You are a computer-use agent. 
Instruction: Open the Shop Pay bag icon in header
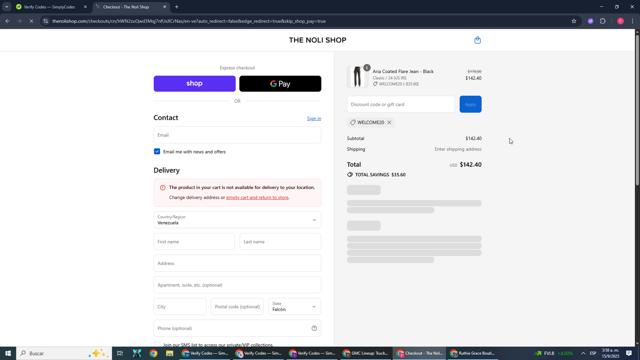(477, 40)
